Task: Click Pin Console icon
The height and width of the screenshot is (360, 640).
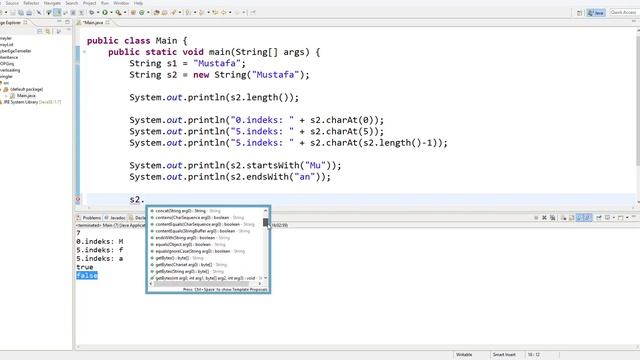Action: pos(599,218)
